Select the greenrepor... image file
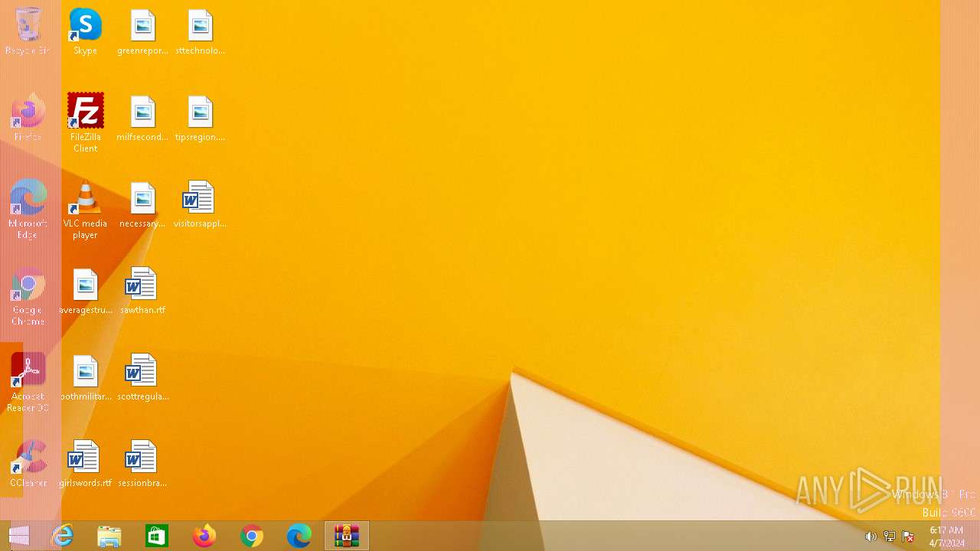 click(142, 31)
